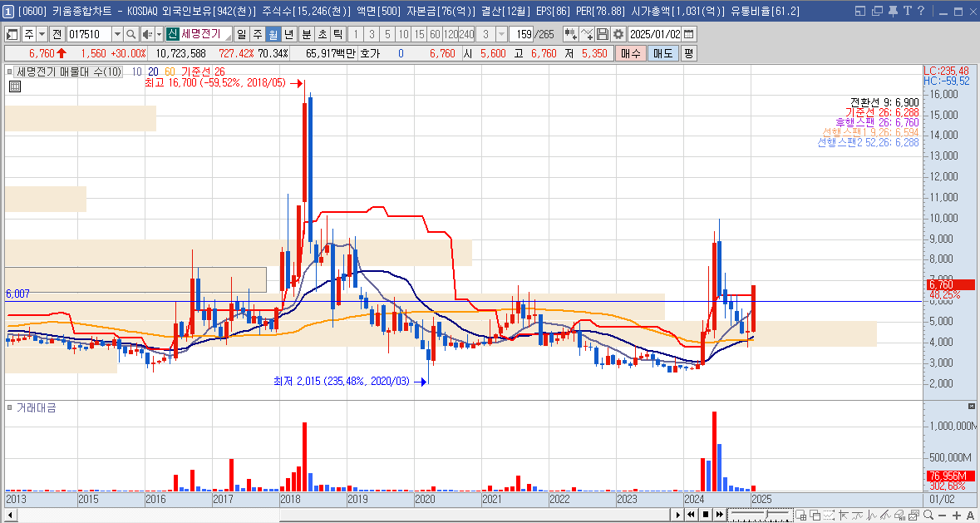Click the interval 60 button
Image resolution: width=980 pixels, height=523 pixels.
435,34
